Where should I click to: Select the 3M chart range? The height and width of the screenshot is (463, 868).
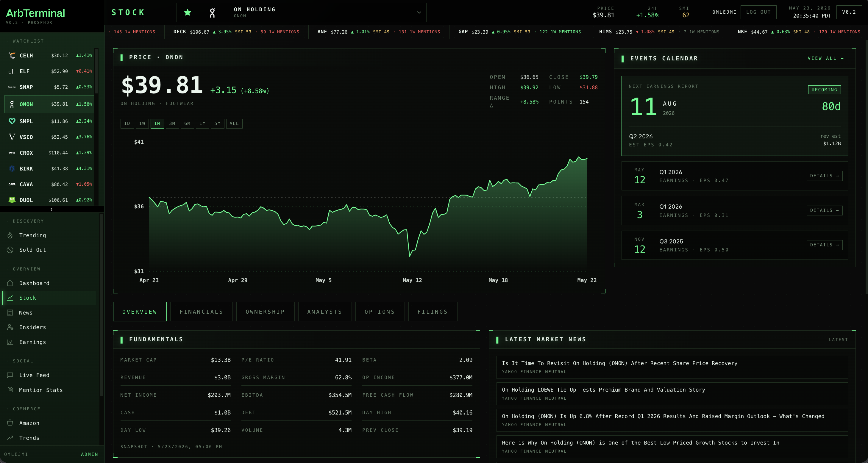pos(172,123)
